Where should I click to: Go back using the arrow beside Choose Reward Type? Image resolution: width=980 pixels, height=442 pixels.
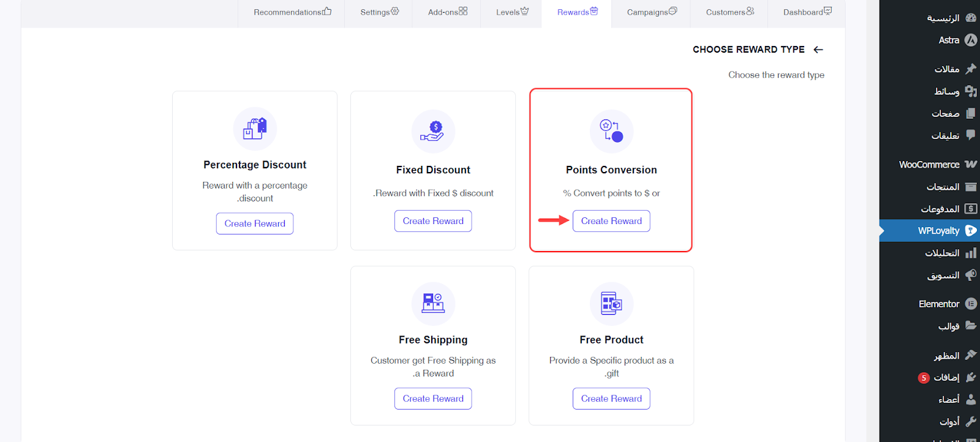[818, 50]
